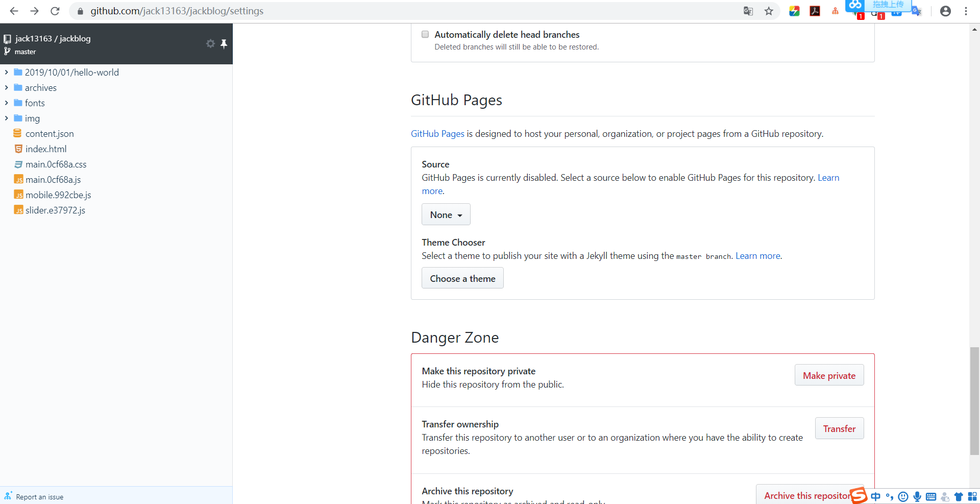Open the Sogou emoji picker icon
Image resolution: width=980 pixels, height=504 pixels.
tap(904, 496)
